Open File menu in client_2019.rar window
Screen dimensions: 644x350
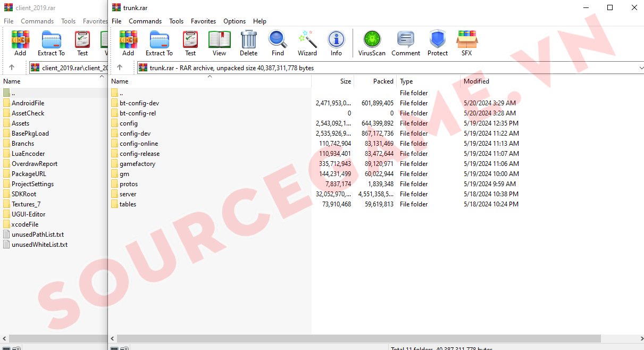[x=9, y=21]
